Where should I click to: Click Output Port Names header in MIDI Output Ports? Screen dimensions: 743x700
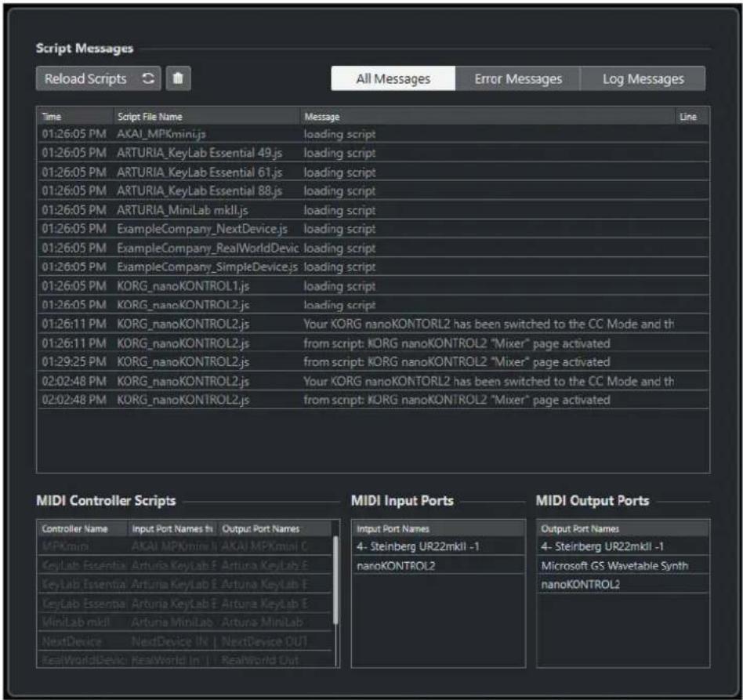click(623, 528)
